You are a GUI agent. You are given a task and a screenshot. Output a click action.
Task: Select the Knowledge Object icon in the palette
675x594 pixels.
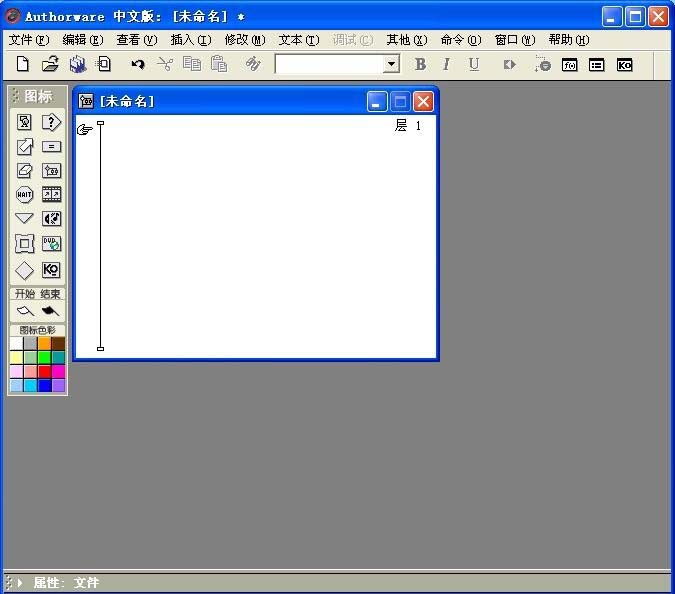click(51, 270)
